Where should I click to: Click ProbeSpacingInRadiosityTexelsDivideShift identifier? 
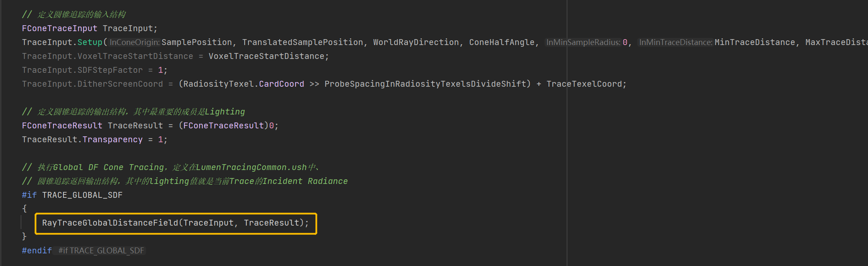425,84
